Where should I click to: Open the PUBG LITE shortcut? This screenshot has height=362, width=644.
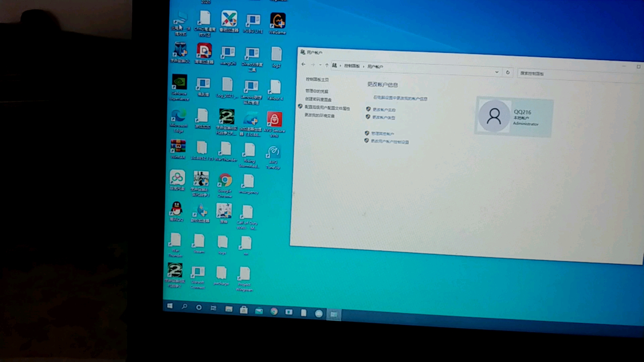tap(253, 21)
